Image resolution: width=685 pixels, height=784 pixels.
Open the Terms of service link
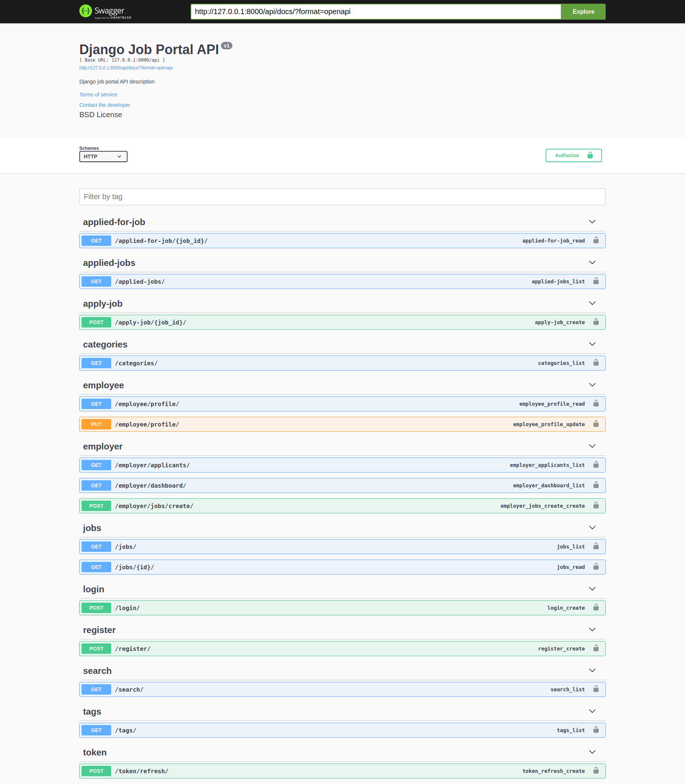tap(98, 95)
